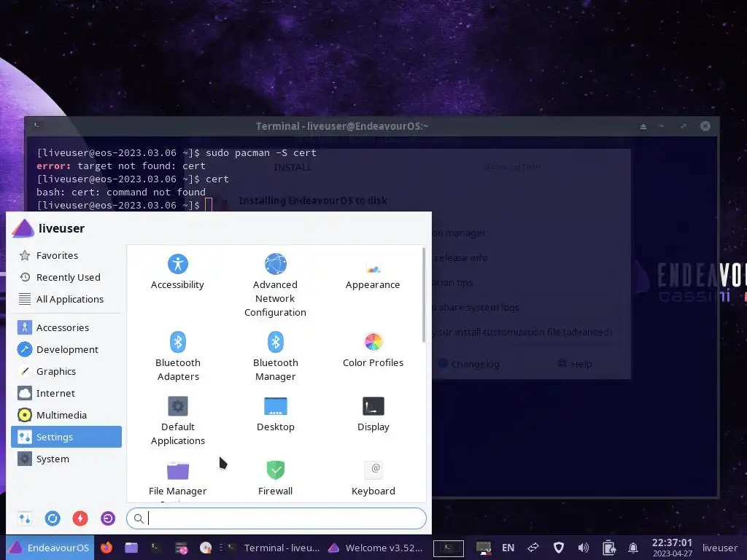The width and height of the screenshot is (747, 560).
Task: Open Appearance settings
Action: click(x=373, y=272)
